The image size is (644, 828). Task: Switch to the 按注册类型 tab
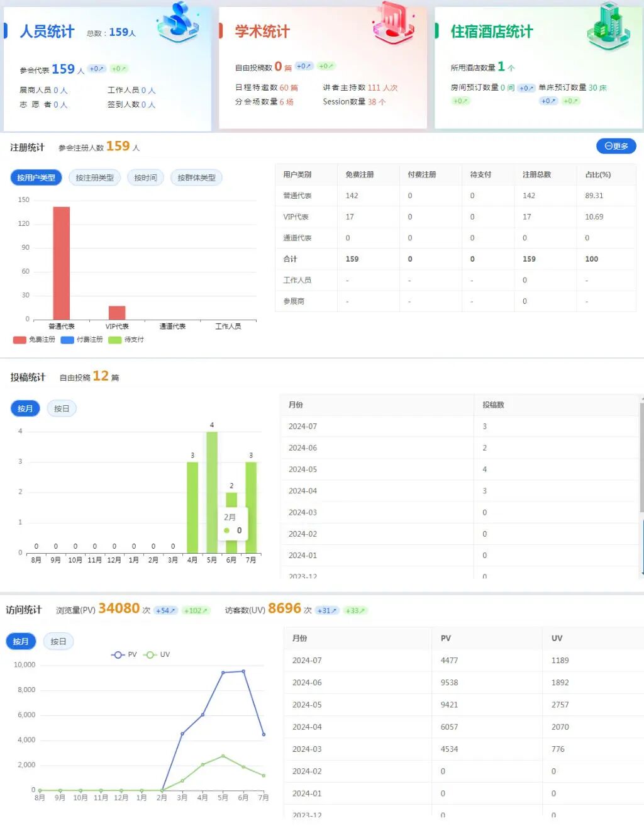click(94, 178)
